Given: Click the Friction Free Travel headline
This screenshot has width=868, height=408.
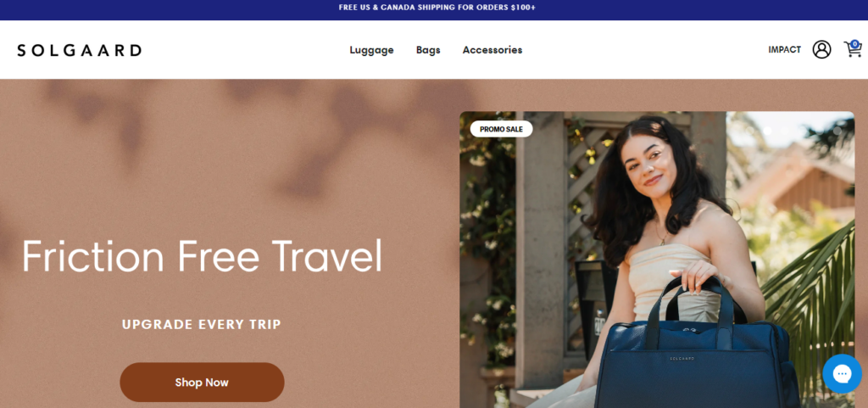Looking at the screenshot, I should point(202,255).
